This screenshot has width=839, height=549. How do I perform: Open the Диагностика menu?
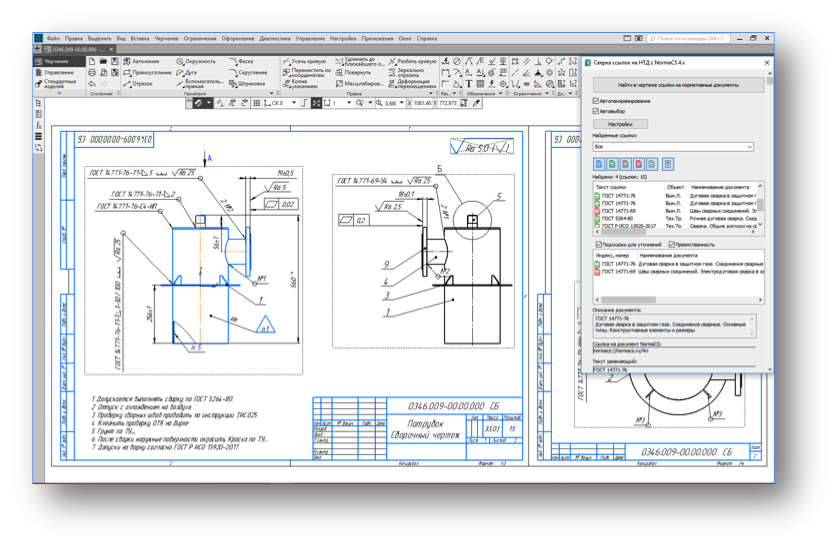(275, 38)
